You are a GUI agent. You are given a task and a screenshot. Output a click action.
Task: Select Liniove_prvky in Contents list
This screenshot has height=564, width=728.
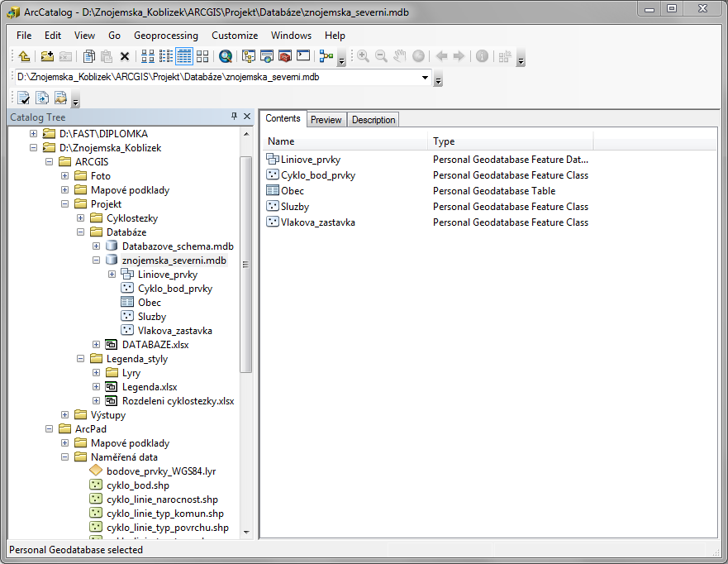[x=311, y=160]
